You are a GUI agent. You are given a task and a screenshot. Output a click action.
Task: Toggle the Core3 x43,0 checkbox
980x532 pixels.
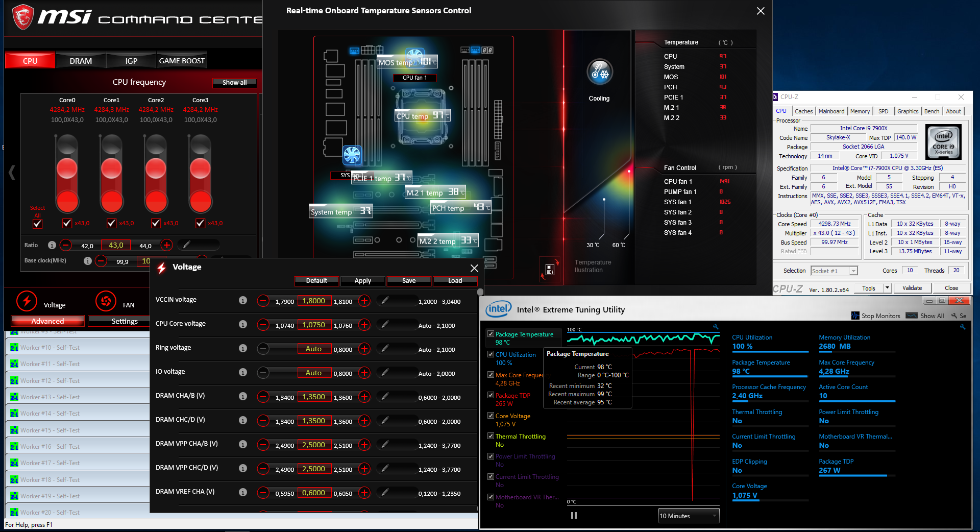pyautogui.click(x=200, y=223)
